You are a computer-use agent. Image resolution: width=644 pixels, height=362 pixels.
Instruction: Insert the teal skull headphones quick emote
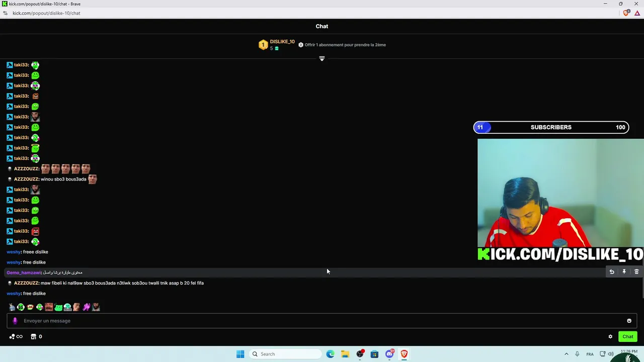(67, 307)
